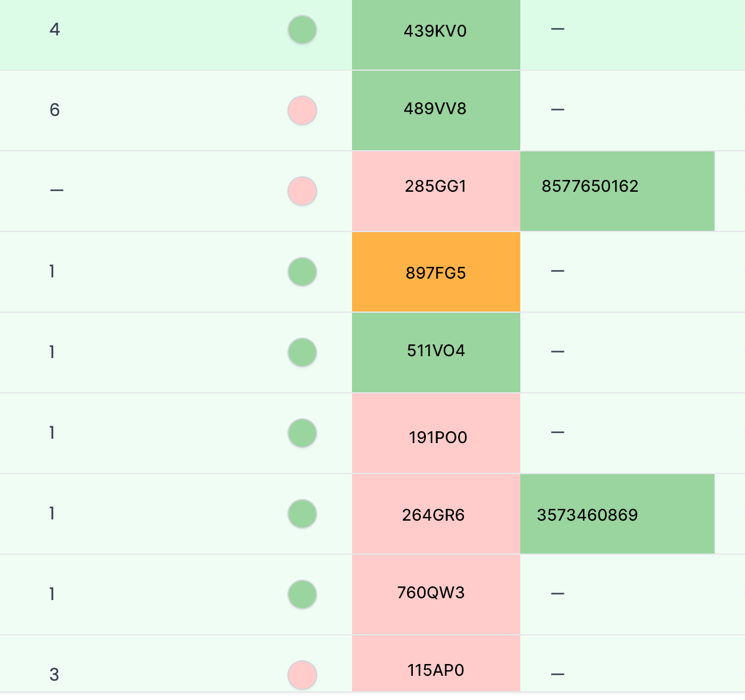
Task: Click the 3573460869 number cell
Action: 617,514
